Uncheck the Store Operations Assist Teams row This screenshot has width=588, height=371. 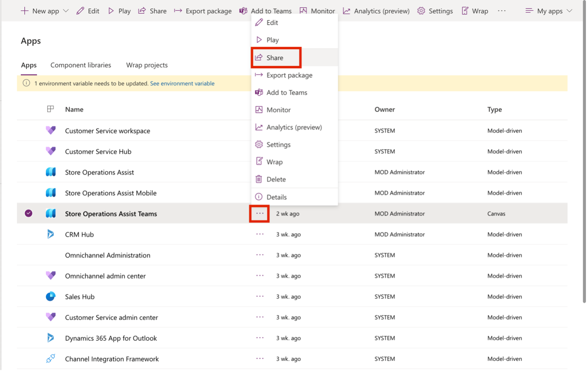28,213
